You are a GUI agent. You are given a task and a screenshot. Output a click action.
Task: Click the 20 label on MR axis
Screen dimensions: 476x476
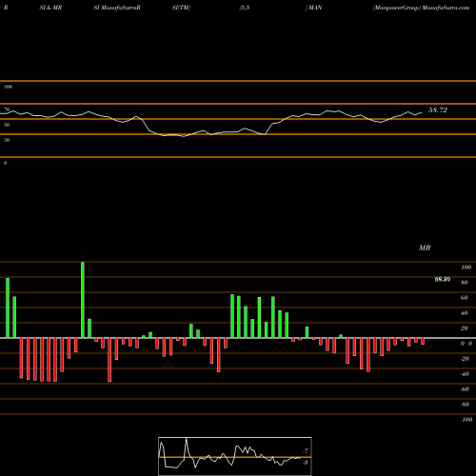coord(465,328)
